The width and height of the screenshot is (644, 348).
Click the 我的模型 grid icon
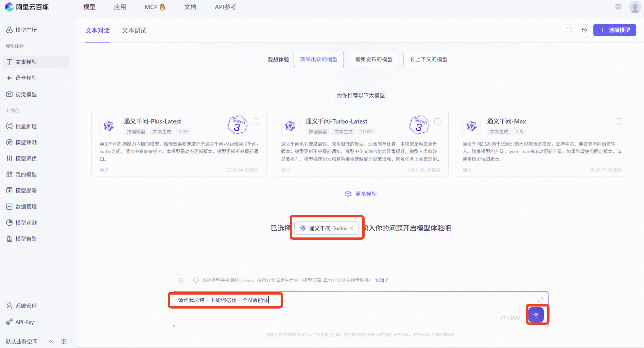pyautogui.click(x=9, y=175)
